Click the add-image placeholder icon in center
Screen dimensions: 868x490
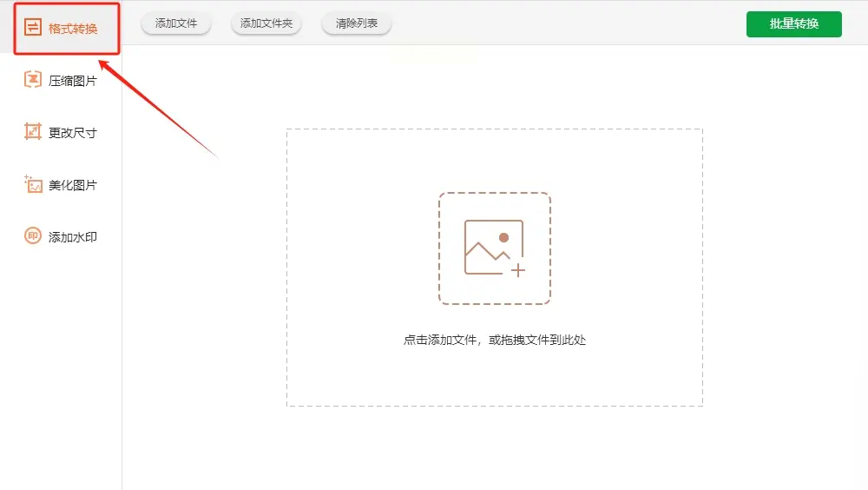pos(495,248)
